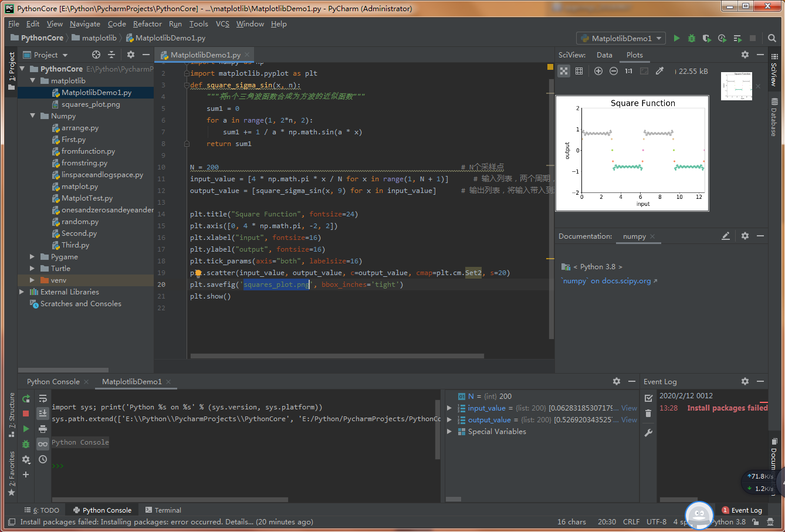Open squares_plot.png in project tree

pyautogui.click(x=90, y=104)
